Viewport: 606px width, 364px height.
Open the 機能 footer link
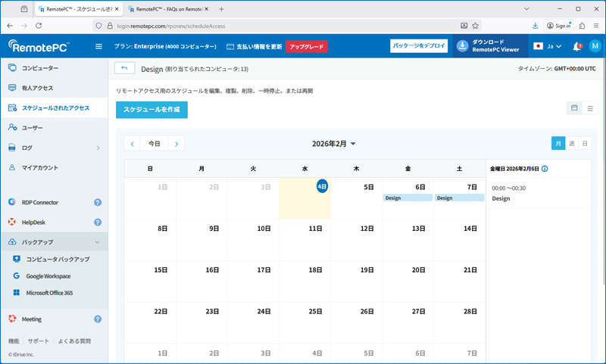[14, 341]
